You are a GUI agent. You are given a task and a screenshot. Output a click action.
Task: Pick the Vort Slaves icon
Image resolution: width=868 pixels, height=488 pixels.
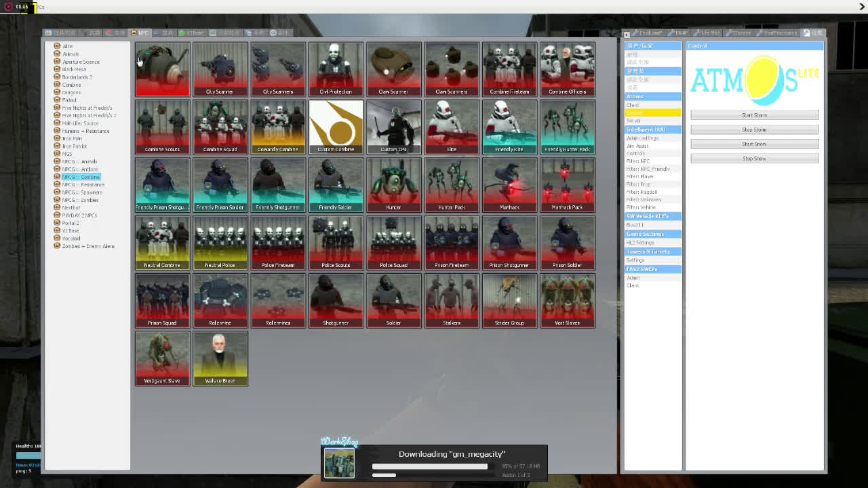coord(568,300)
